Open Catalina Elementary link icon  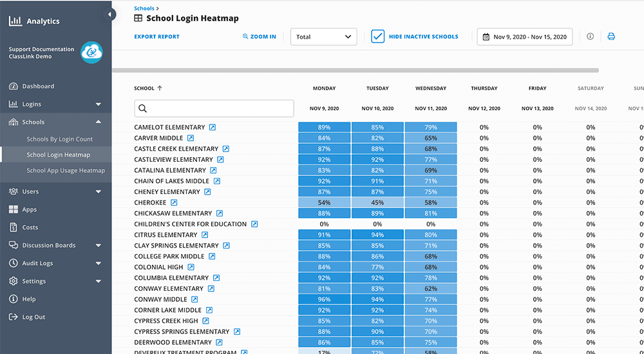[x=213, y=170]
